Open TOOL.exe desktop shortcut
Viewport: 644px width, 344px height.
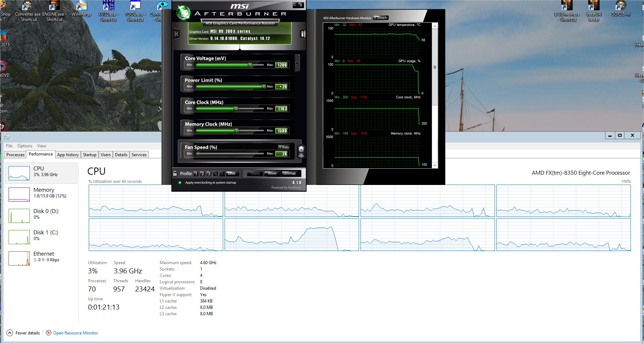pyautogui.click(x=135, y=11)
